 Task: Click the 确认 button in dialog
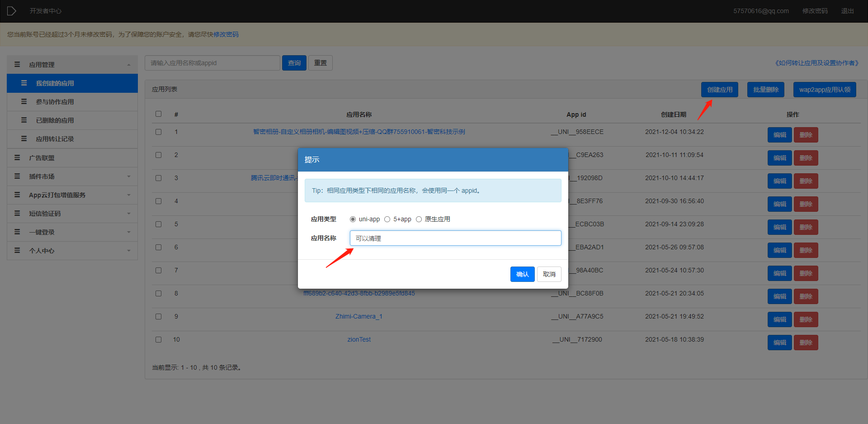[x=522, y=274]
